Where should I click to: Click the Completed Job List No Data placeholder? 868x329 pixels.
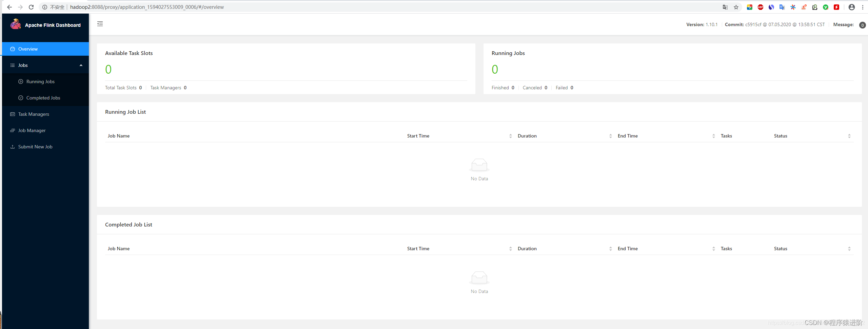[x=479, y=283]
